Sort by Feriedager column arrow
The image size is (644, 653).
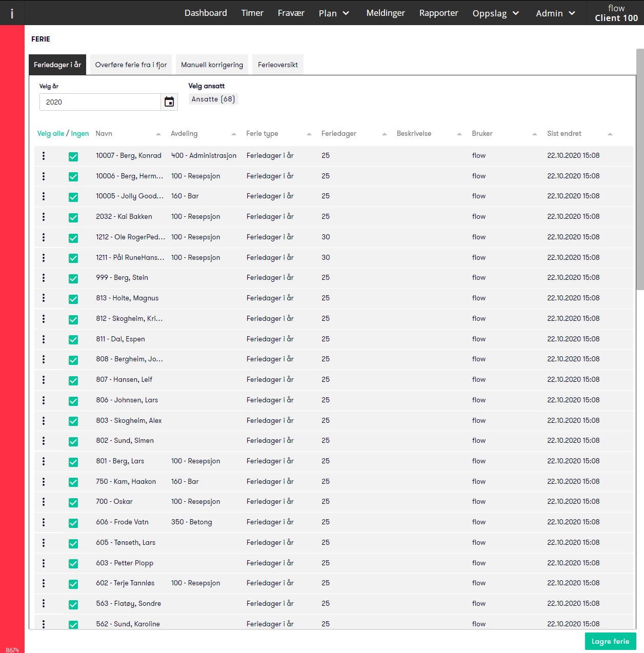click(x=384, y=134)
